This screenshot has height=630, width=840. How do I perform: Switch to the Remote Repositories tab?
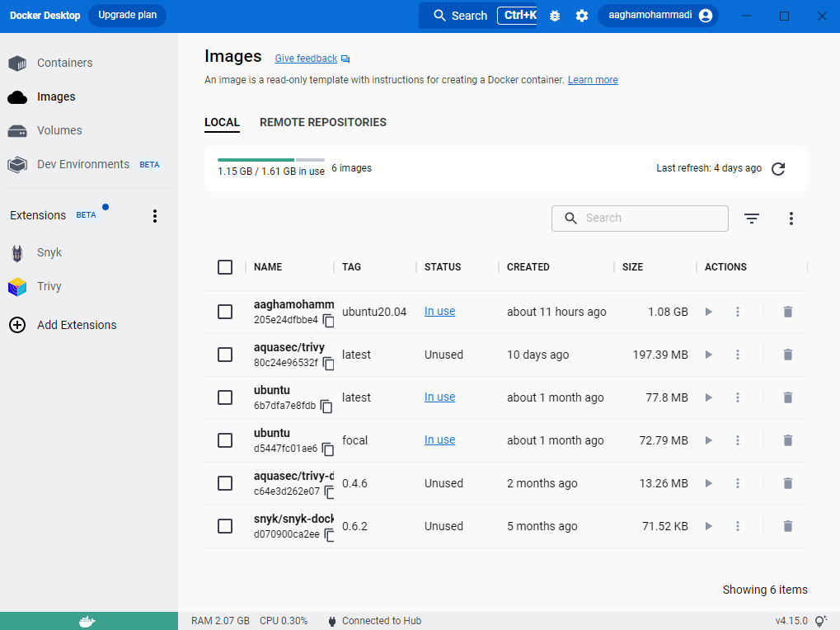point(323,122)
